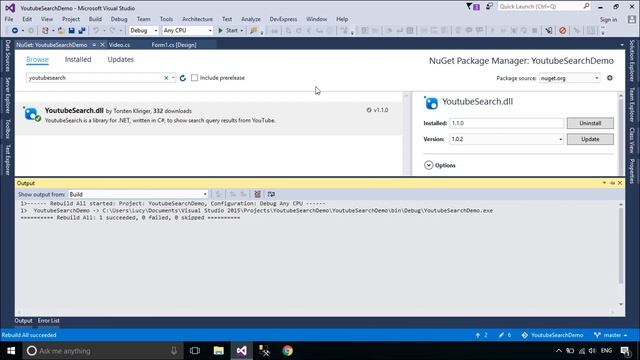Click the New Project toolbar icon
The width and height of the screenshot is (640, 360).
tap(45, 31)
